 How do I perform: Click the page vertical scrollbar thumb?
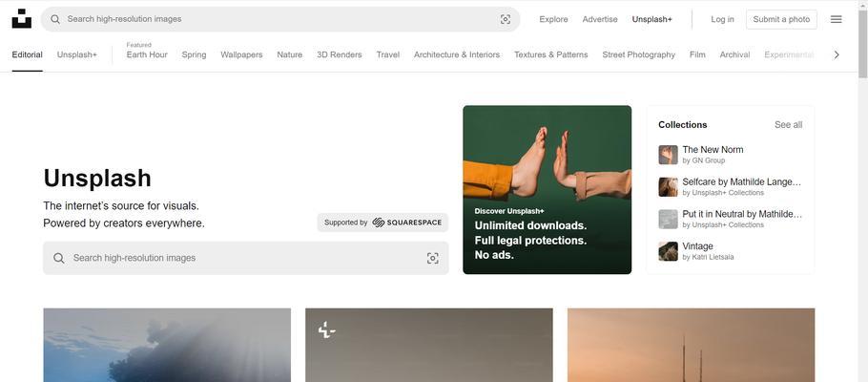click(862, 43)
